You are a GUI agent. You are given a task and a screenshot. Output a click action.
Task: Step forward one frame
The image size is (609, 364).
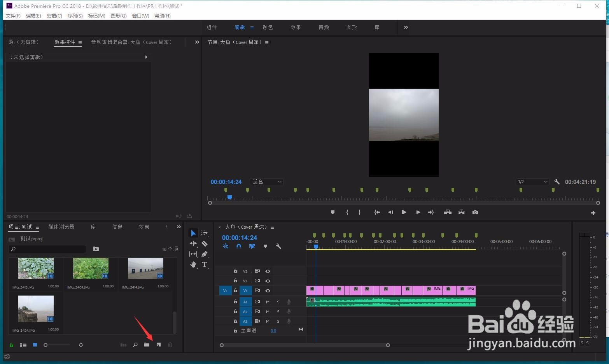pyautogui.click(x=418, y=212)
